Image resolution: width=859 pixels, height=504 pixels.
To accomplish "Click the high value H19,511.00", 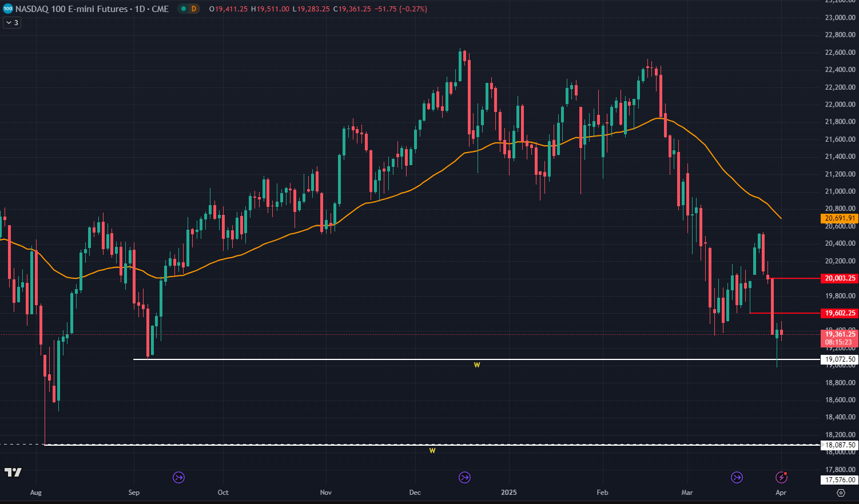I will point(270,9).
